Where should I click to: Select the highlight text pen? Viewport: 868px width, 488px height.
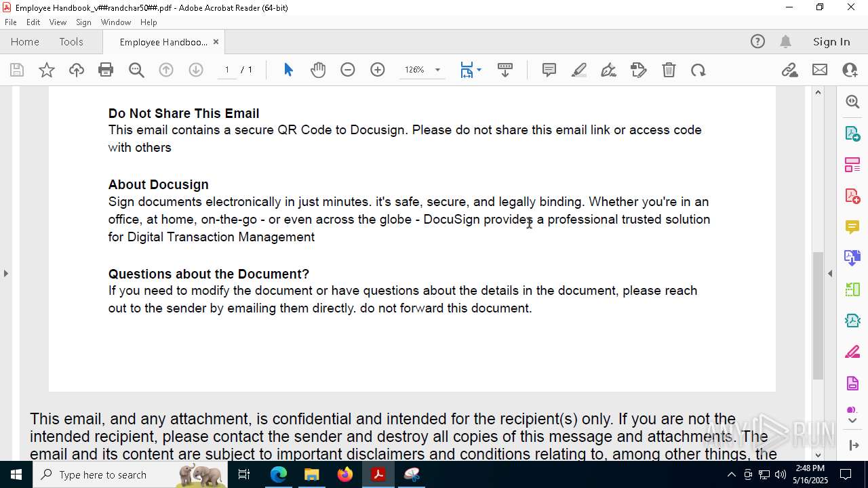(x=579, y=70)
